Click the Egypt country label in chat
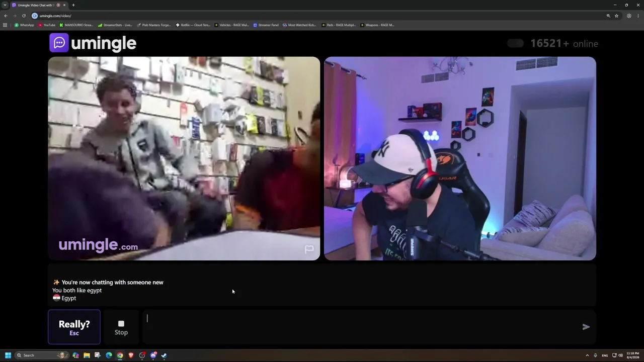This screenshot has width=644, height=362. pyautogui.click(x=64, y=298)
